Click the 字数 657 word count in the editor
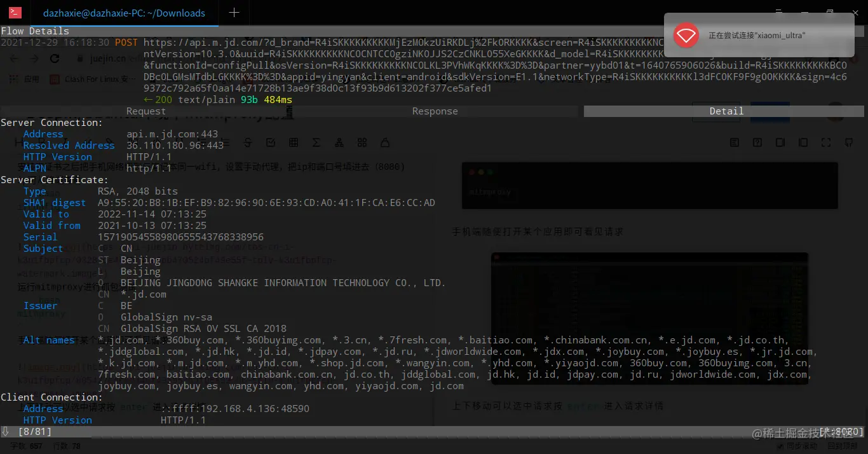868x454 pixels. click(27, 446)
